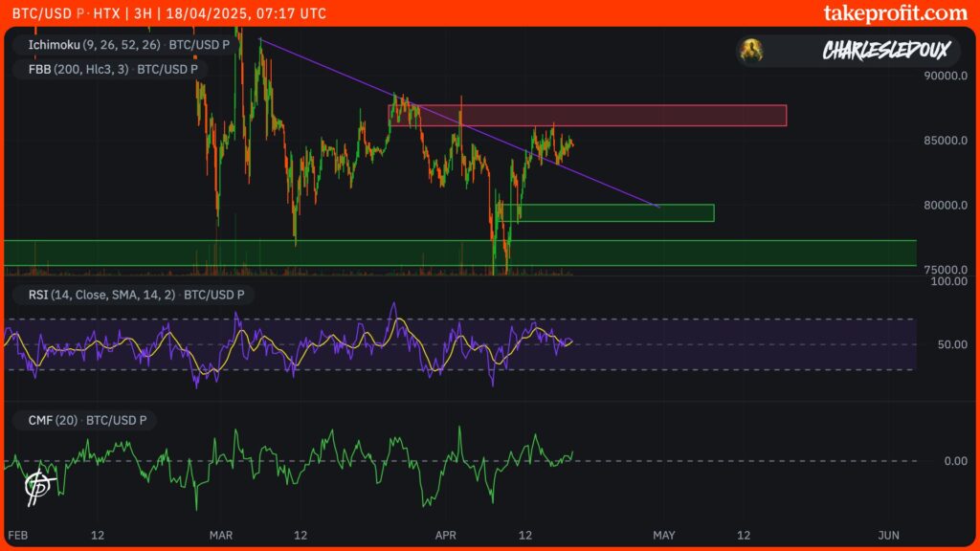Expand the BTC/USD P symbol selector
The height and width of the screenshot is (551, 980).
point(42,13)
